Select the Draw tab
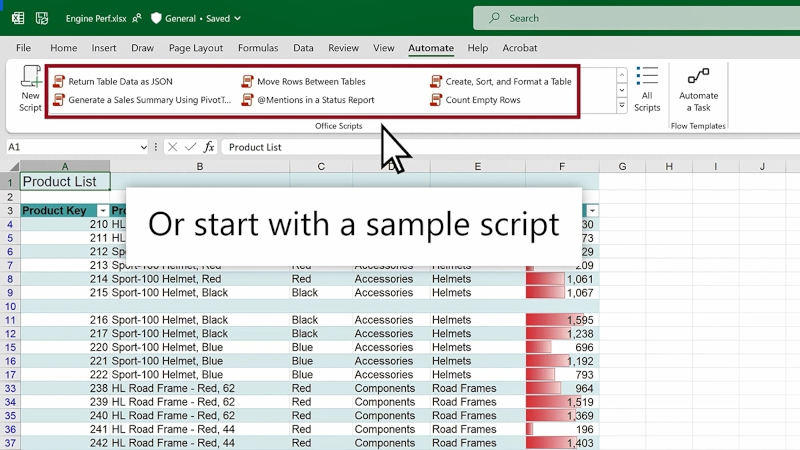Screen dimensions: 800x450 click(x=142, y=48)
